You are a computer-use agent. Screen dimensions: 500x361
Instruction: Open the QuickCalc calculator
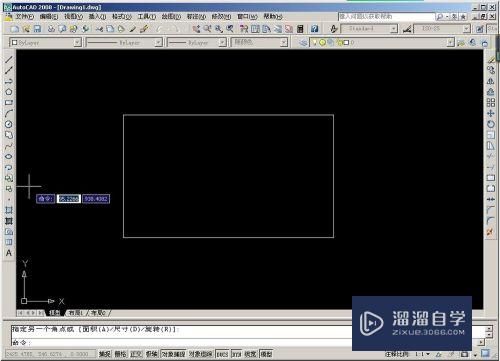click(x=300, y=29)
